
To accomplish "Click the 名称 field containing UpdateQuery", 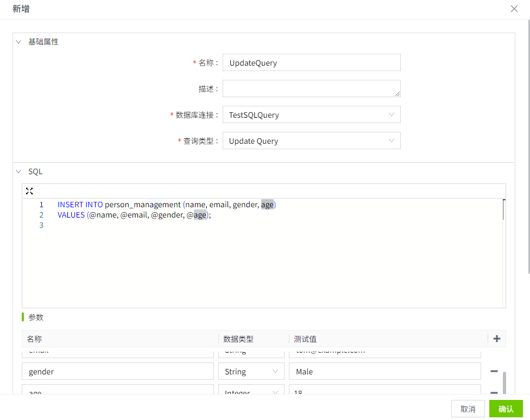I will 311,63.
